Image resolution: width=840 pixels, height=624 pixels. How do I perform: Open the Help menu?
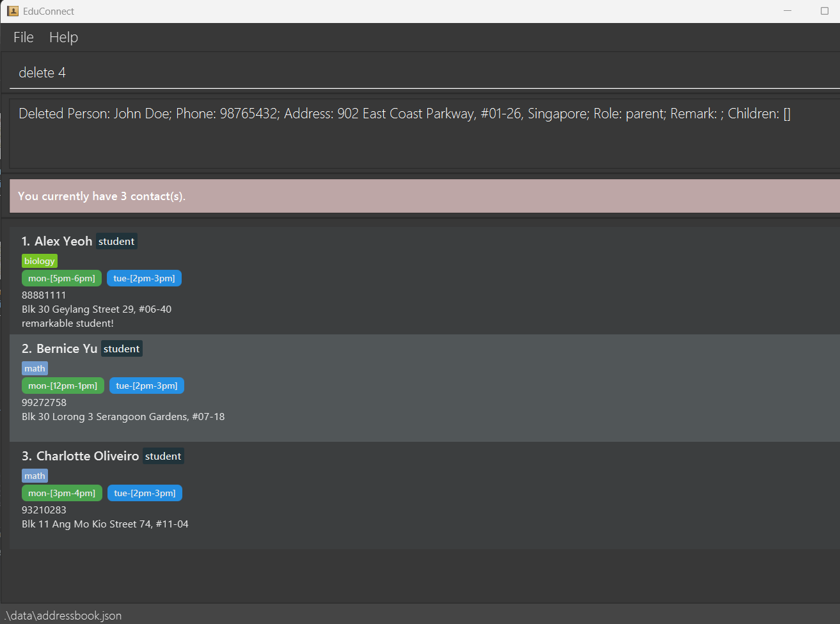click(63, 38)
